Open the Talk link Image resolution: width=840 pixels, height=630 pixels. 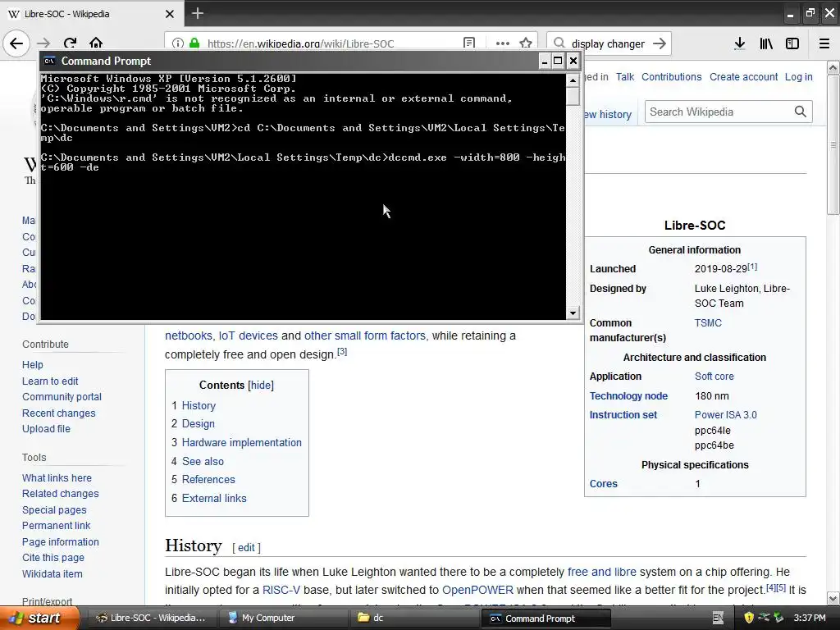[624, 76]
